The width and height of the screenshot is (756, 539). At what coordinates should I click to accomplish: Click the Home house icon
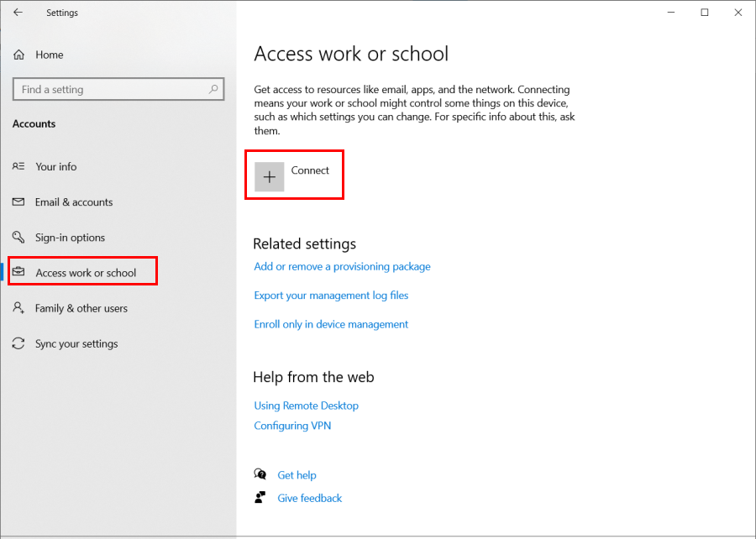[x=18, y=55]
